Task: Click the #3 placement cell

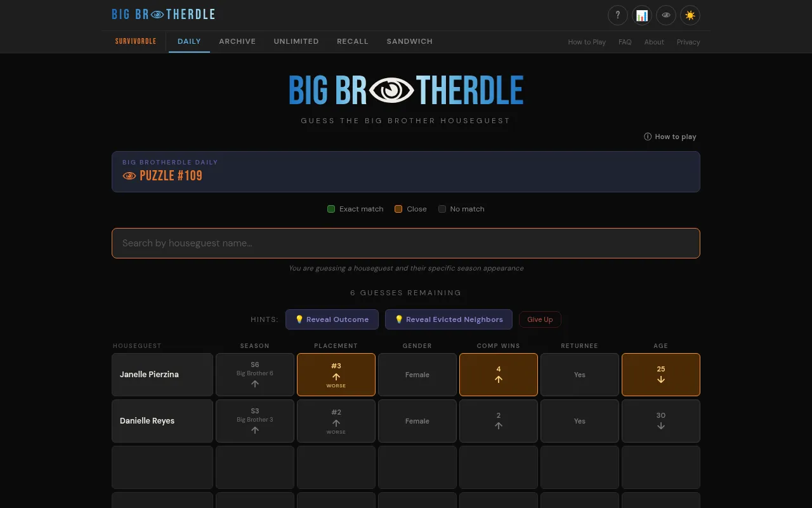Action: point(336,375)
